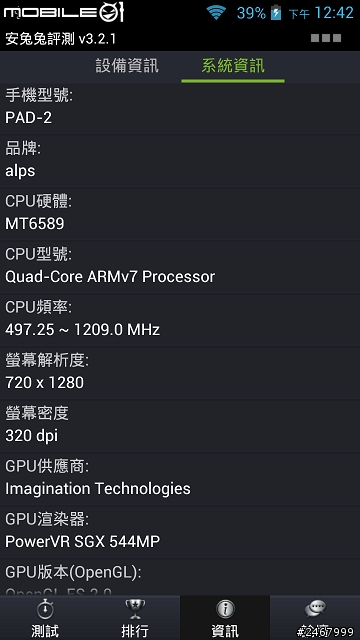Open the three-dot overflow menu
Image resolution: width=360 pixels, height=640 pixels.
tap(326, 38)
